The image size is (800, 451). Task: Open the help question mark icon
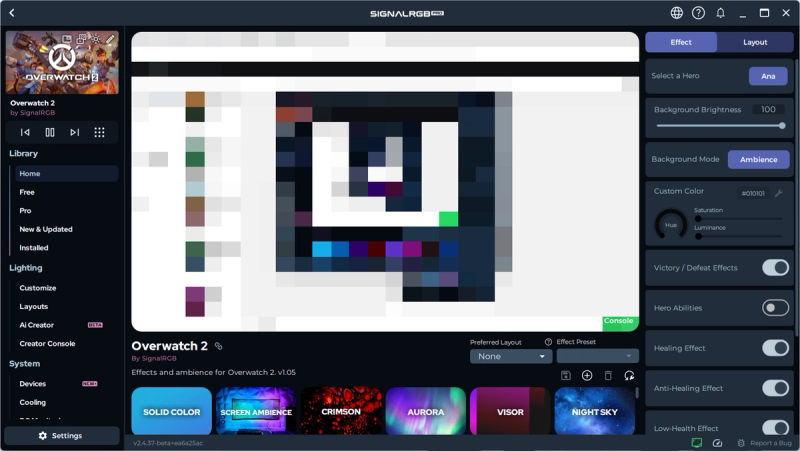pos(699,13)
